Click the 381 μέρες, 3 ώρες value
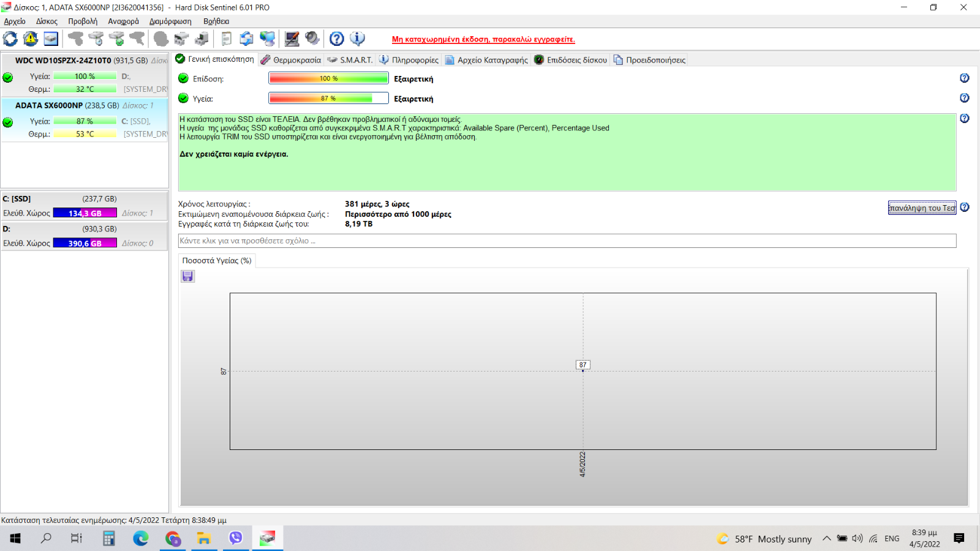Viewport: 980px width, 551px height. 377,204
